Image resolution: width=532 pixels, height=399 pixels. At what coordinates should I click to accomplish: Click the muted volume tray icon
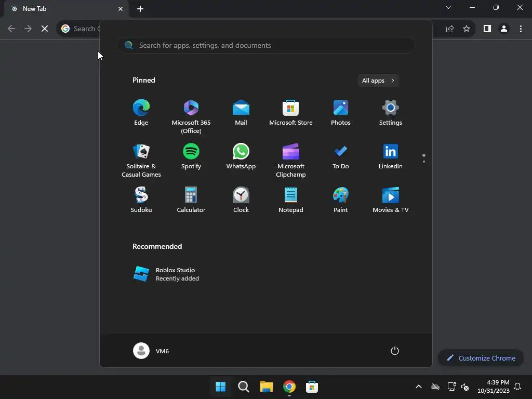pyautogui.click(x=465, y=387)
